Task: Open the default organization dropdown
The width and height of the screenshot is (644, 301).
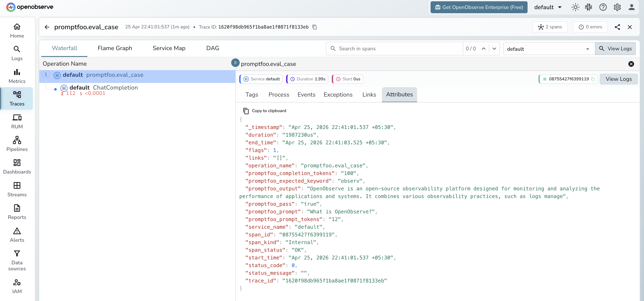Action: pyautogui.click(x=548, y=7)
